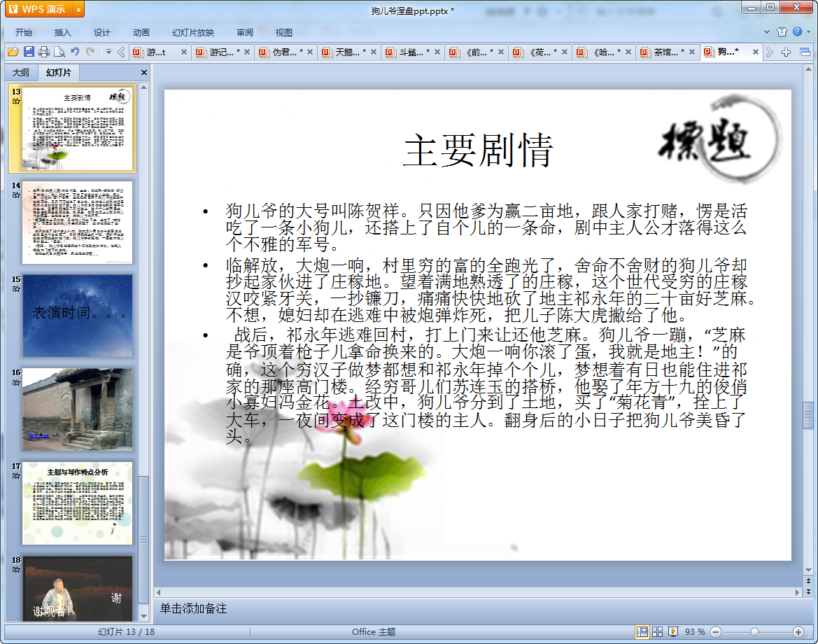Close the 茶馆... document tab
Image resolution: width=818 pixels, height=644 pixels.
point(692,52)
